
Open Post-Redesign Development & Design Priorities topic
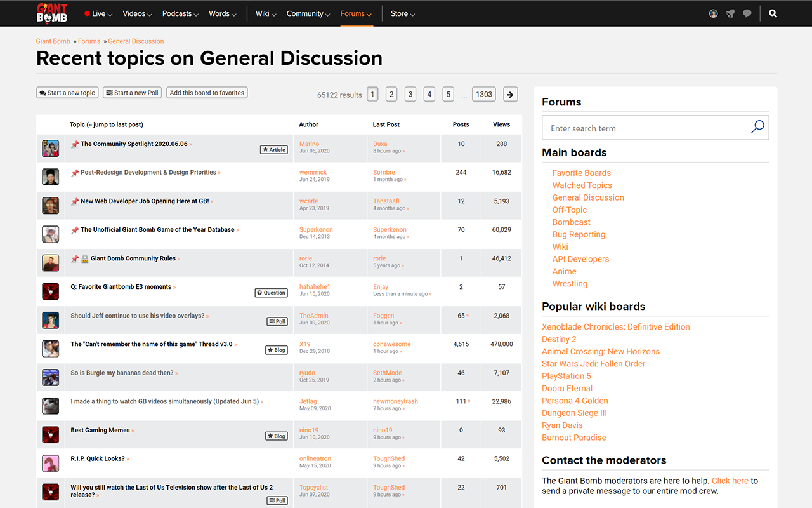pyautogui.click(x=148, y=173)
